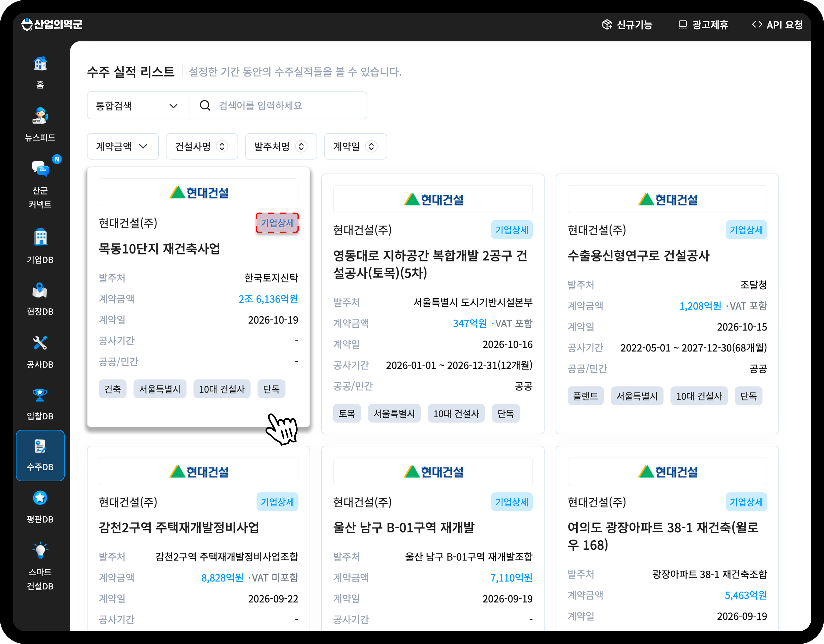824x644 pixels.
Task: Open the 현장DB map pin icon
Action: 40,290
